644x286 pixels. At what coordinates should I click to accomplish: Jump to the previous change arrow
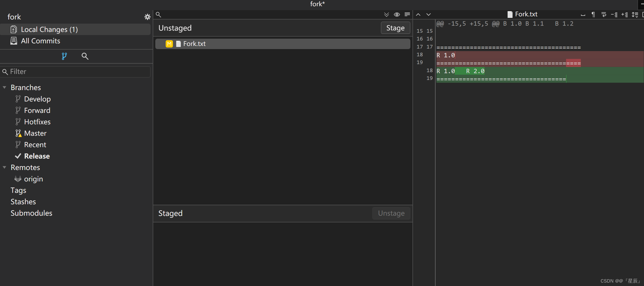418,15
